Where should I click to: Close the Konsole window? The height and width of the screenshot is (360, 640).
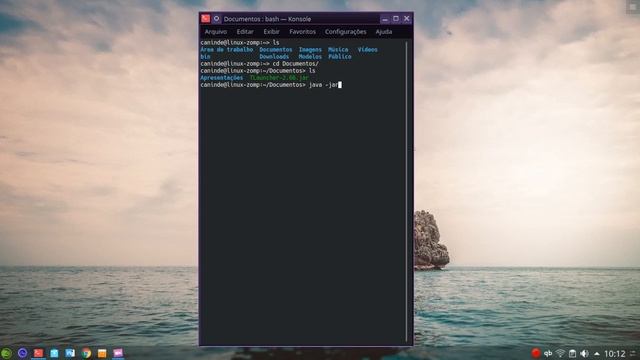(407, 18)
